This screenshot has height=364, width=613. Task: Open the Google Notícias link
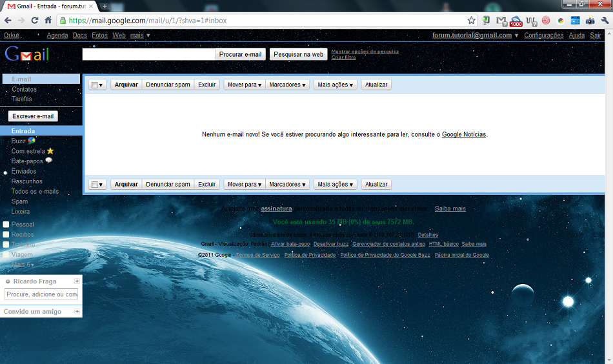464,134
